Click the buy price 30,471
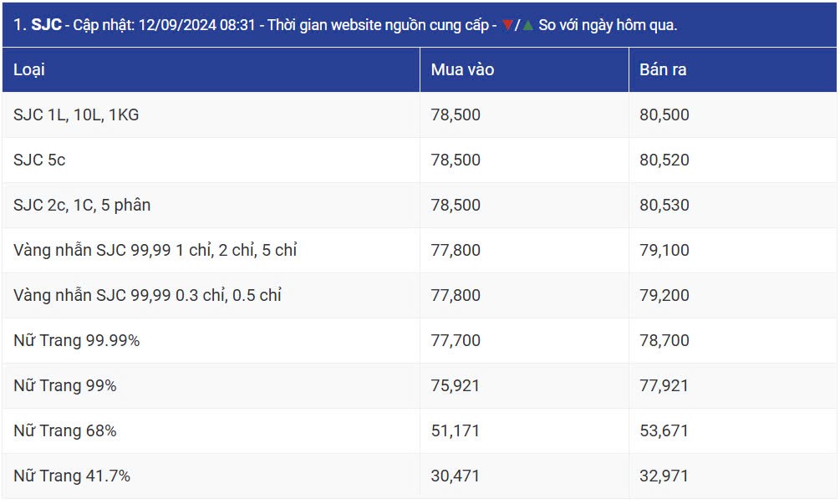This screenshot has width=840, height=504. pos(456,476)
